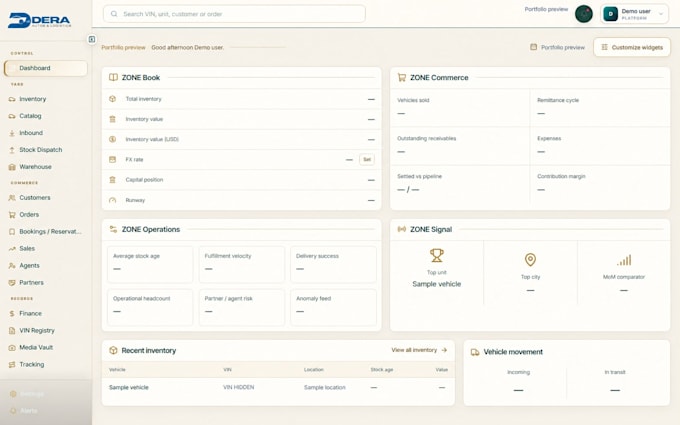This screenshot has width=680, height=425.
Task: Click the ZONE Operations icon
Action: click(113, 229)
